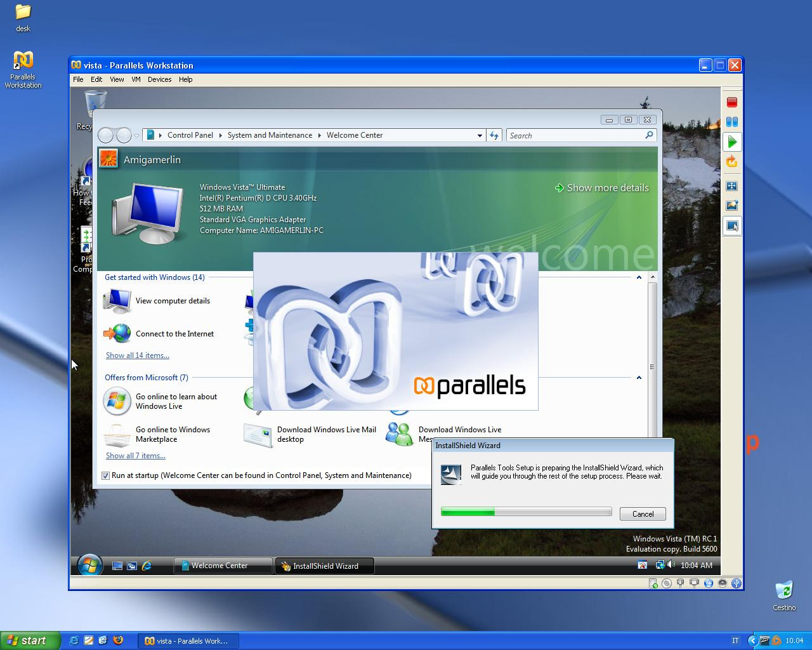Open Go online to learn about Windows Live

click(x=161, y=401)
